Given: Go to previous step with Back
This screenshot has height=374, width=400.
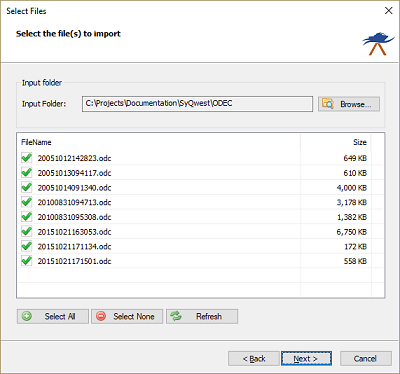Looking at the screenshot, I should coord(254,359).
